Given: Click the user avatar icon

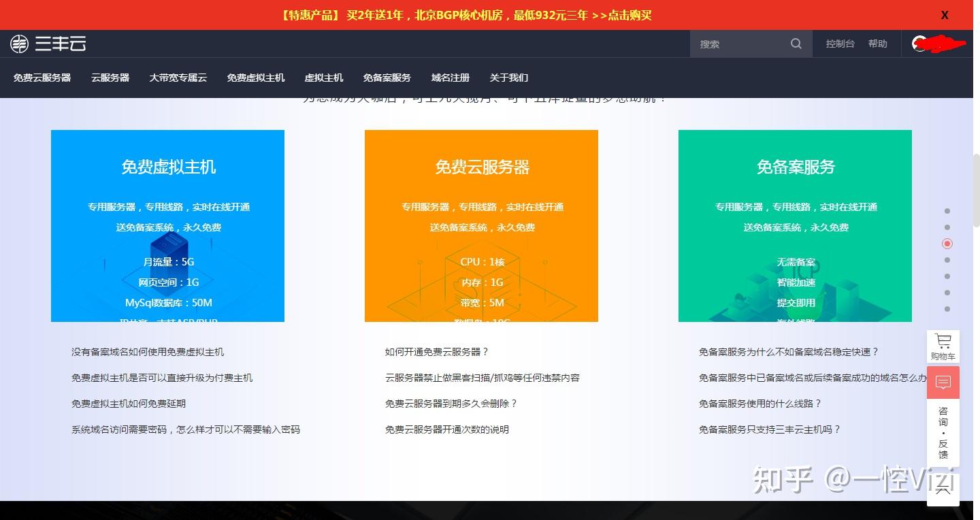Looking at the screenshot, I should [x=920, y=44].
